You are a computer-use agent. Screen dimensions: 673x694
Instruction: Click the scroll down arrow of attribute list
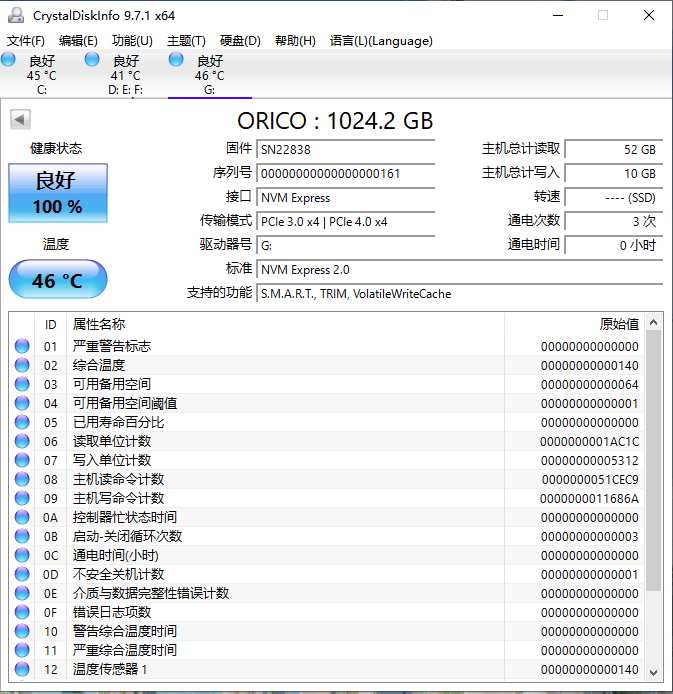tap(654, 672)
